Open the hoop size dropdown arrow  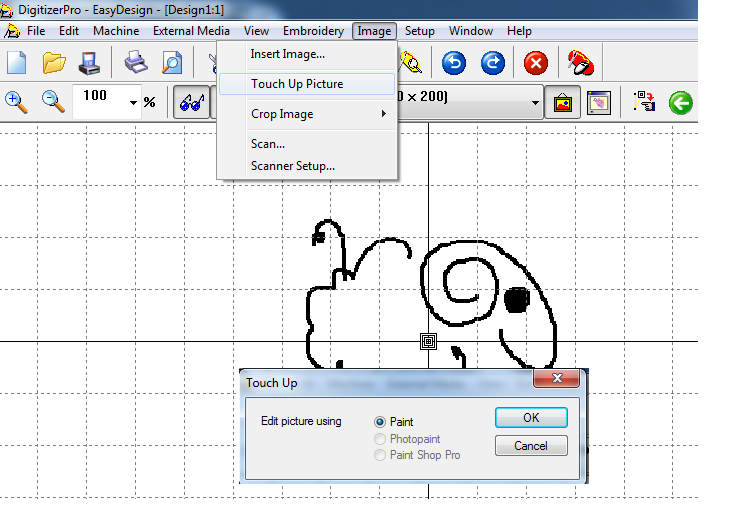click(x=535, y=102)
